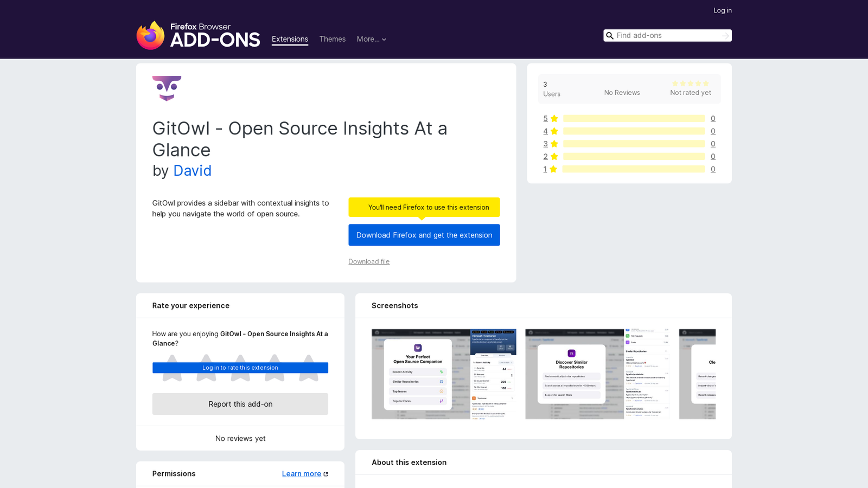The height and width of the screenshot is (488, 868).
Task: Click the external link icon beside Learn more
Action: [325, 474]
